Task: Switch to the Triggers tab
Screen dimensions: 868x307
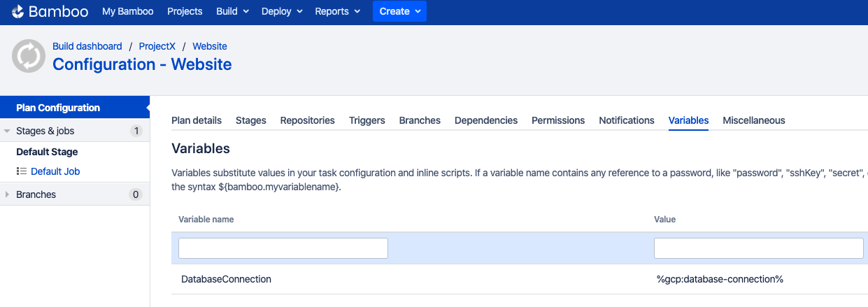Action: [367, 120]
